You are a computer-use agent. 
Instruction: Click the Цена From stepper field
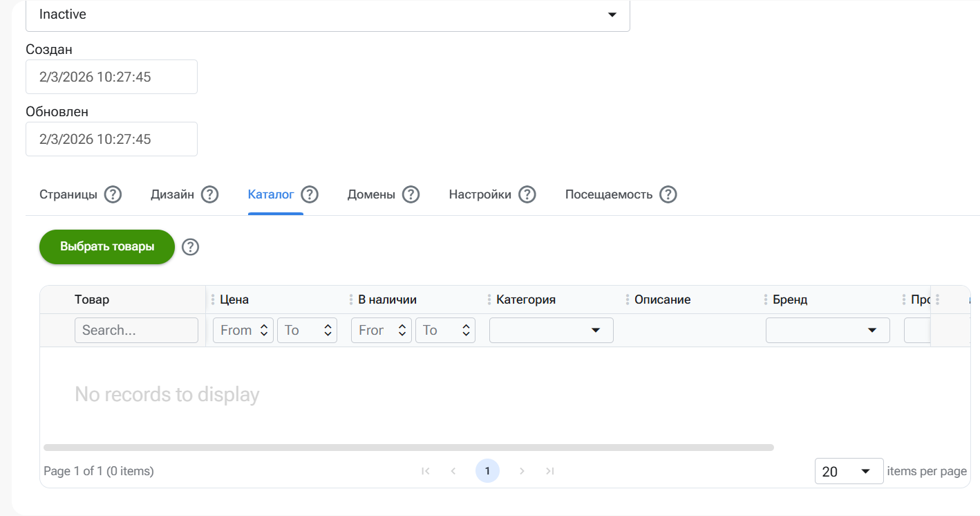[236, 331]
